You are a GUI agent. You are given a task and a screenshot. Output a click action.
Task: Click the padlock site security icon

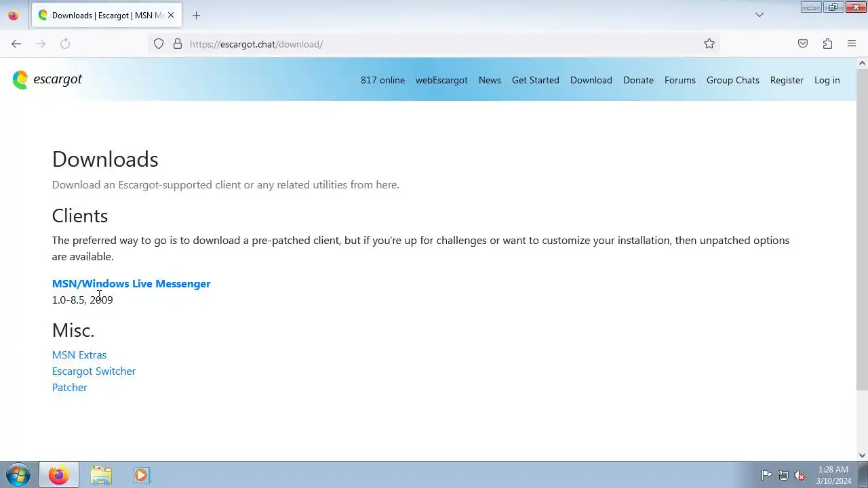click(178, 44)
